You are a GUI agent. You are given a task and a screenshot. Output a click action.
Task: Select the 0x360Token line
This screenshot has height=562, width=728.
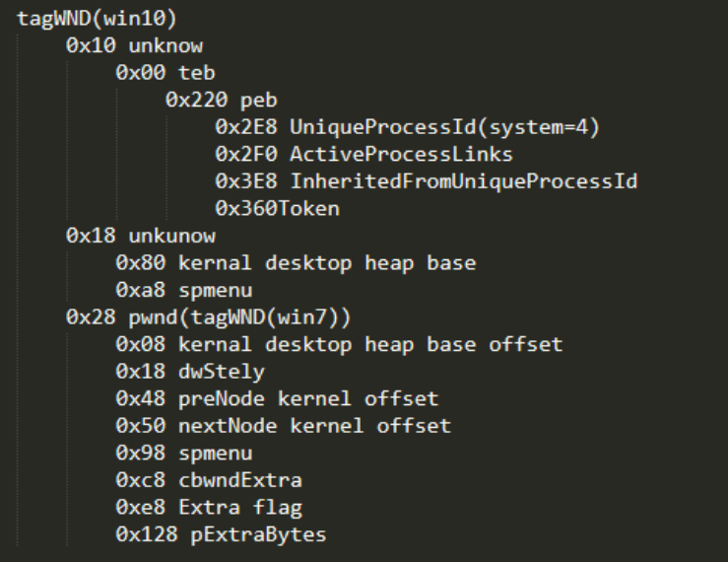point(277,209)
